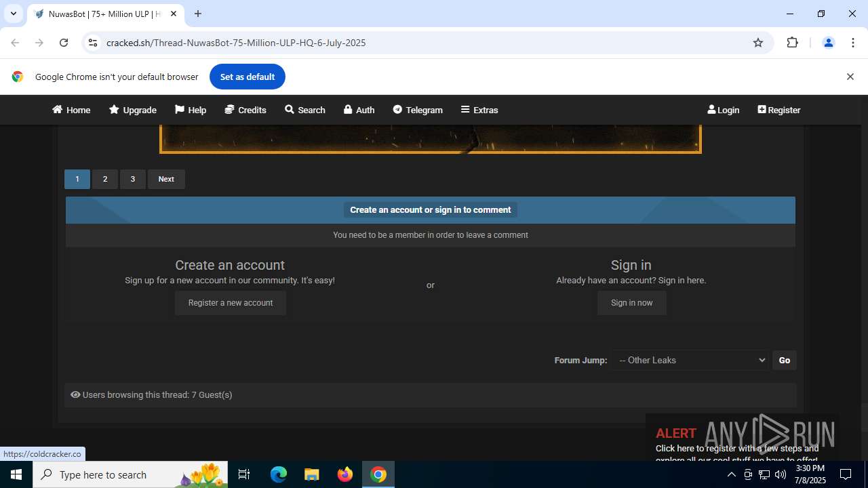Open network icon in system tray

tap(764, 474)
